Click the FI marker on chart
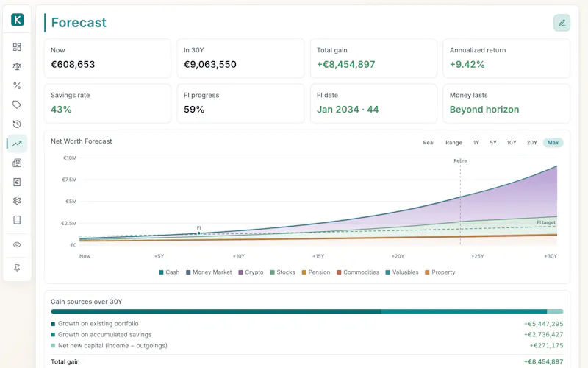The width and height of the screenshot is (588, 368). pyautogui.click(x=198, y=233)
